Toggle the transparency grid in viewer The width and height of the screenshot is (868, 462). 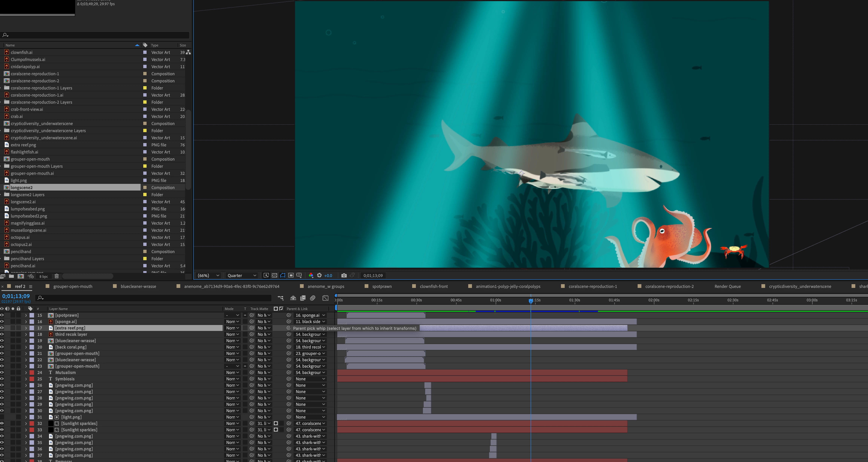(274, 276)
